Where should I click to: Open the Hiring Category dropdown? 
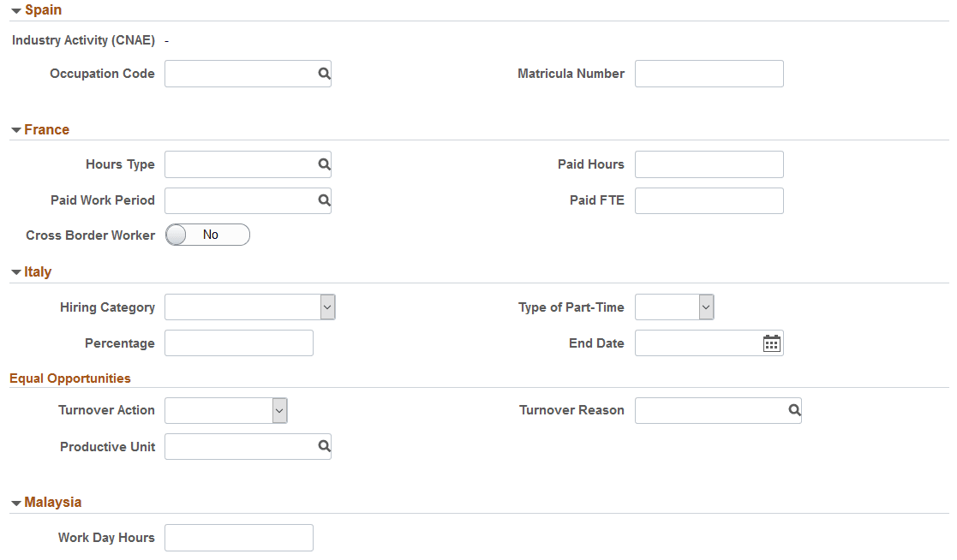(x=328, y=307)
